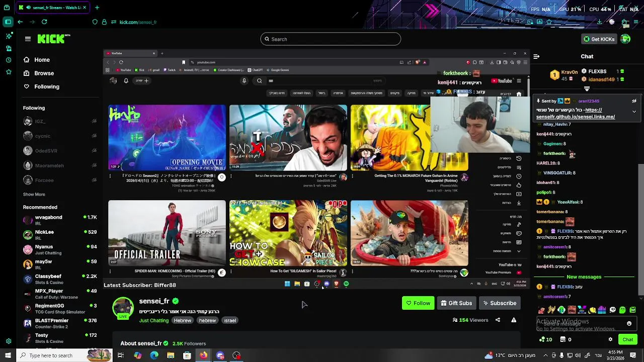Switch to sensei_fr Stream browser tab
Screen dimensions: 644x362
pyautogui.click(x=52, y=8)
